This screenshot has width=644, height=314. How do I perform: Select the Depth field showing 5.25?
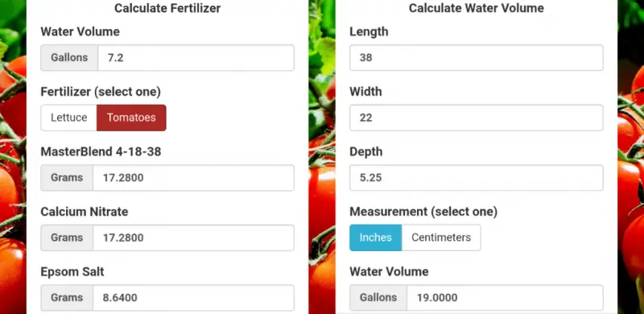(477, 178)
